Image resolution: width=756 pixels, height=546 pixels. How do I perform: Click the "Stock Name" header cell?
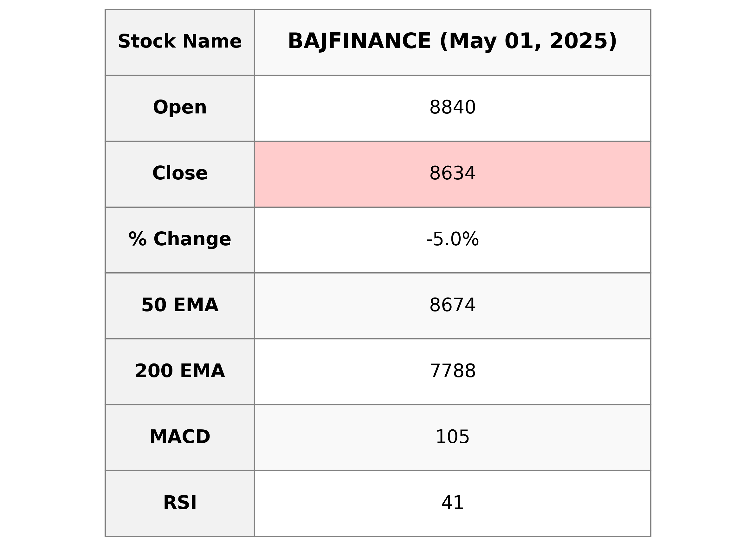pos(180,42)
